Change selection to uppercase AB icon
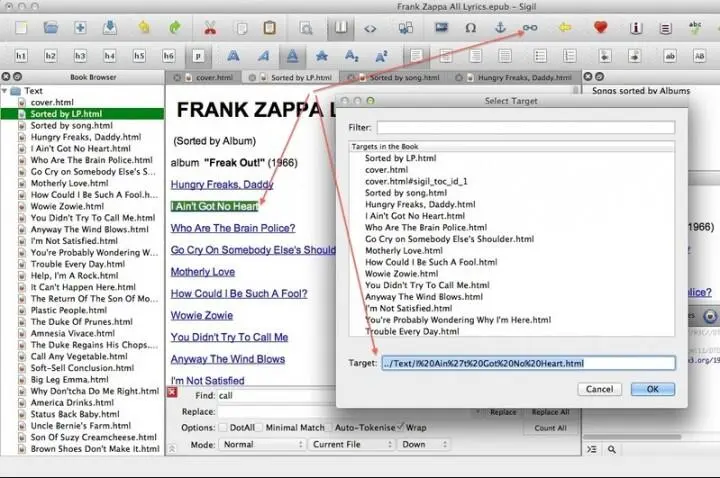 pyautogui.click(x=699, y=56)
